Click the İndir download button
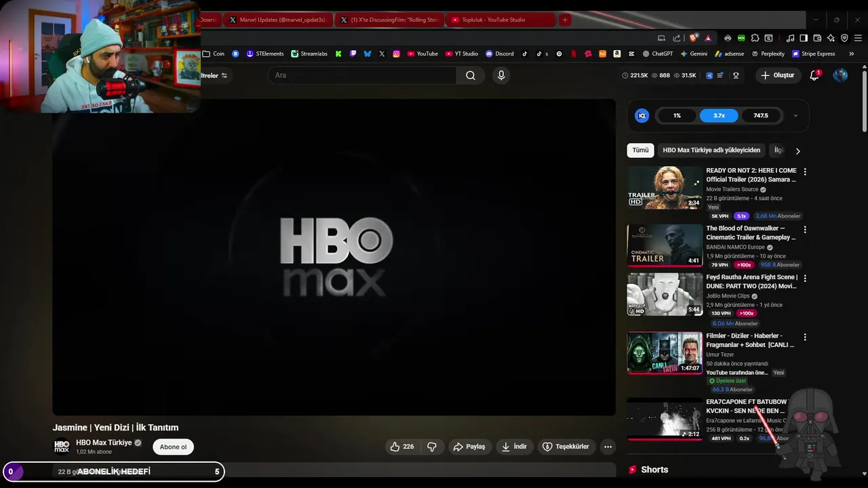The image size is (868, 488). [514, 447]
